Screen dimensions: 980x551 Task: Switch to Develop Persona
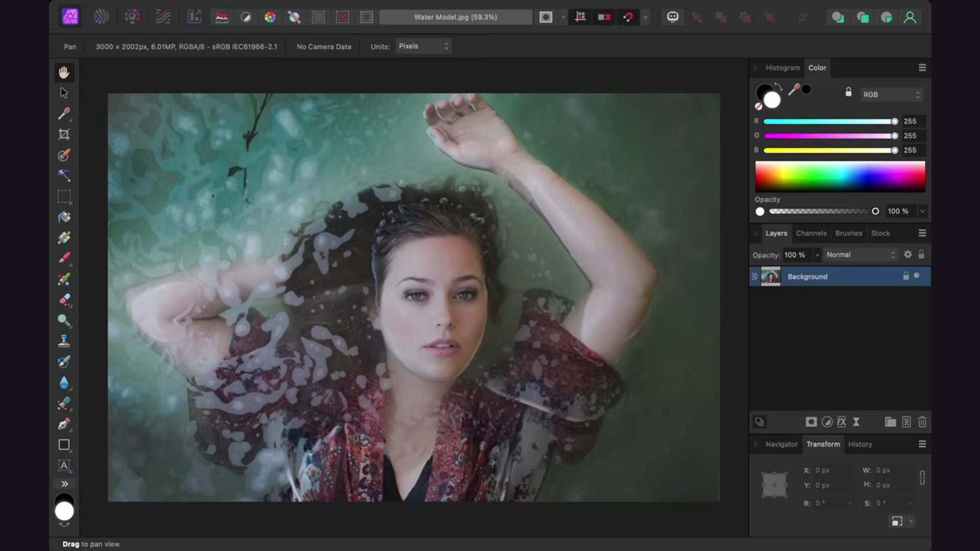(x=132, y=17)
